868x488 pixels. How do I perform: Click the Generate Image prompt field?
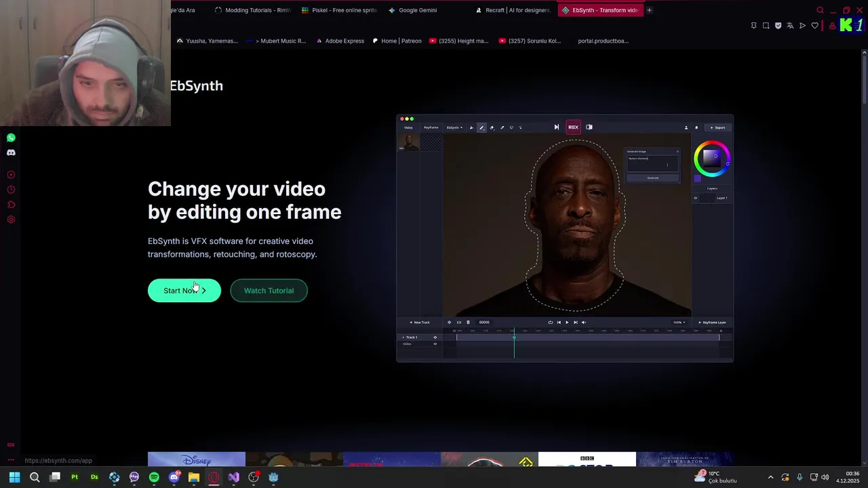tap(652, 163)
